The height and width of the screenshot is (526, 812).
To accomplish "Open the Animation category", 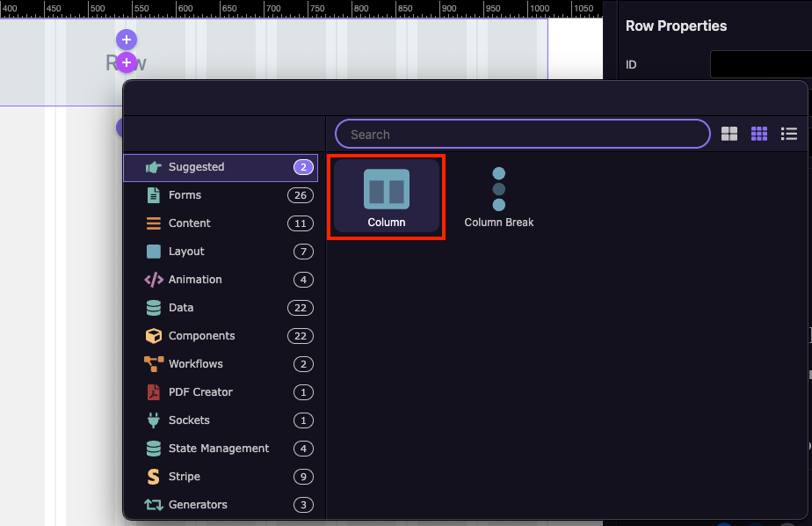I will pyautogui.click(x=220, y=280).
